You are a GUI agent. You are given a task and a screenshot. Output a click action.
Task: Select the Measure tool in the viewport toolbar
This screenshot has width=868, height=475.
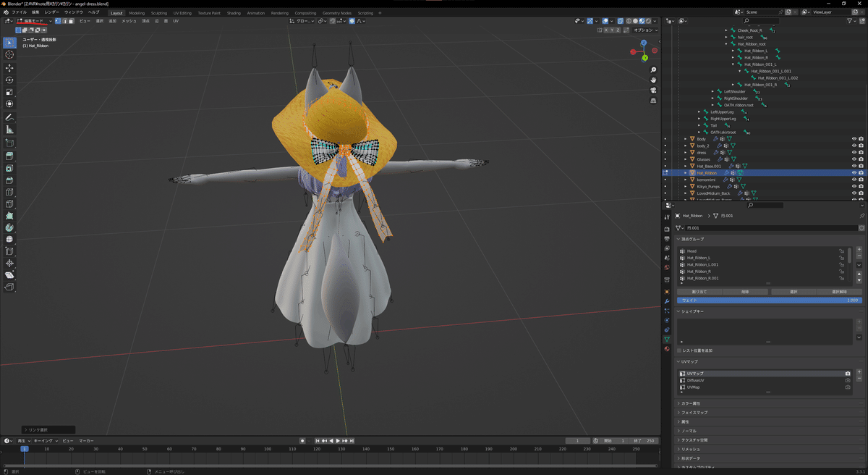pos(9,130)
